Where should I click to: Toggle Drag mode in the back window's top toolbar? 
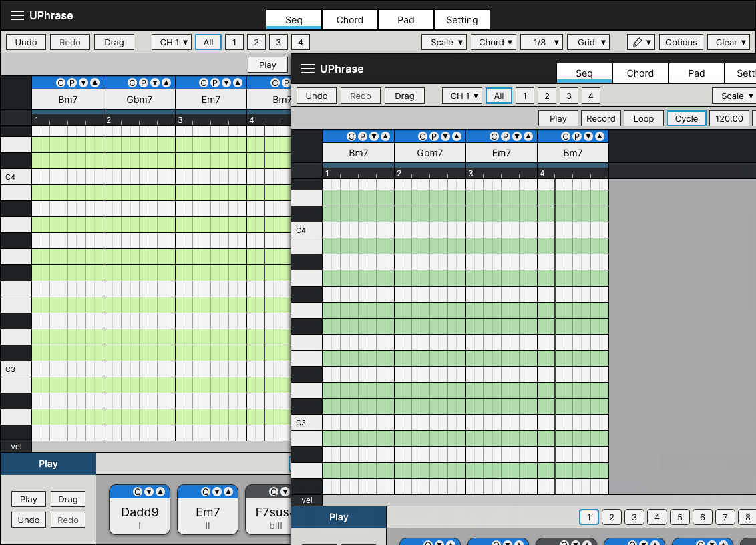pyautogui.click(x=114, y=43)
